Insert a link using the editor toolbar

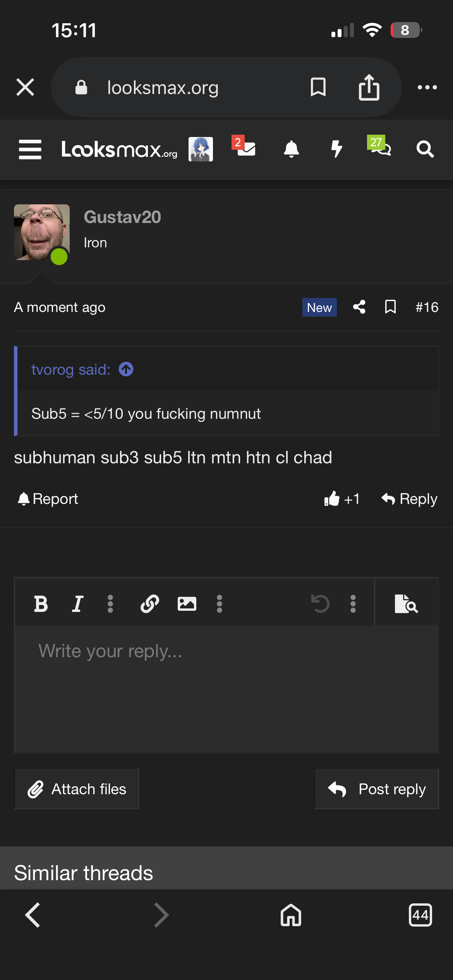pos(150,604)
